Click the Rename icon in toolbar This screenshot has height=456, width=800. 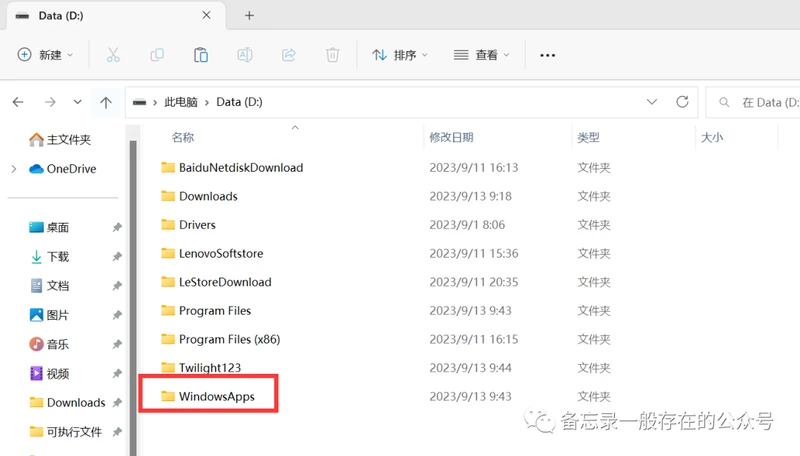[245, 55]
